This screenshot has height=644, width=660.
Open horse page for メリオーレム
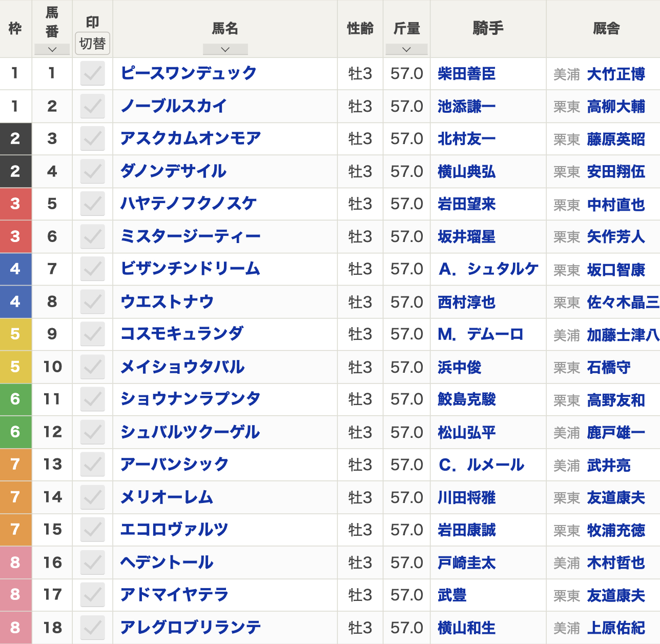167,497
